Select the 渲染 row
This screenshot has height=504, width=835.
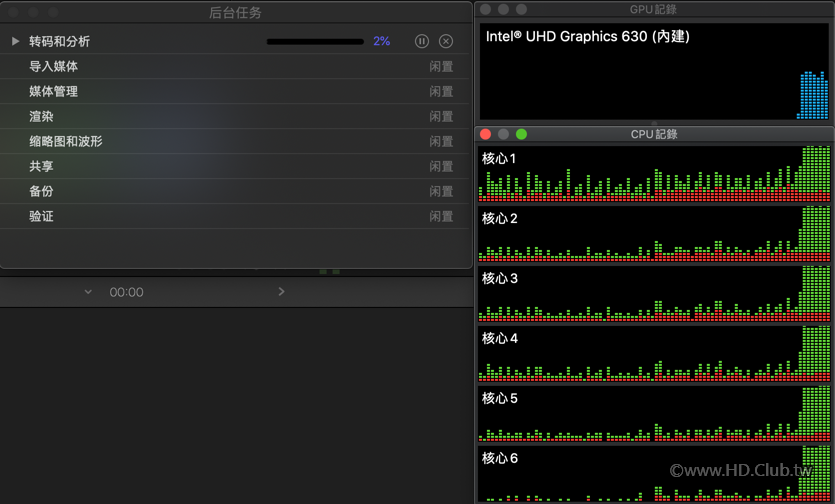click(x=234, y=117)
